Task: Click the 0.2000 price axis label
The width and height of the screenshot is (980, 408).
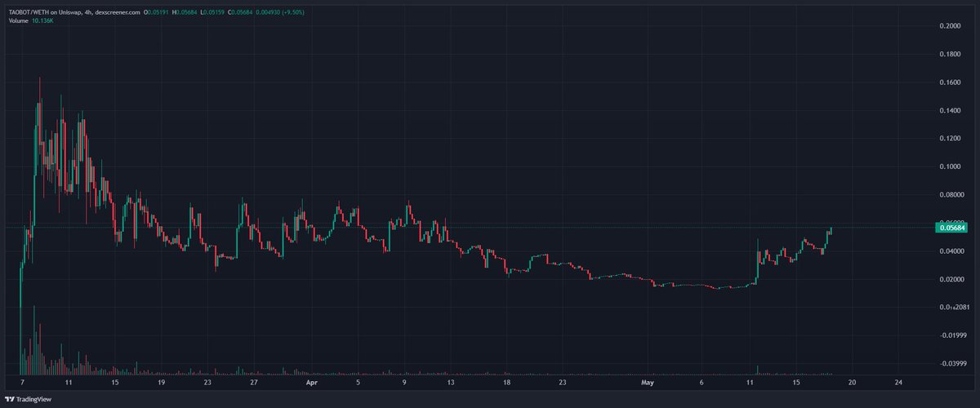Action: click(950, 26)
